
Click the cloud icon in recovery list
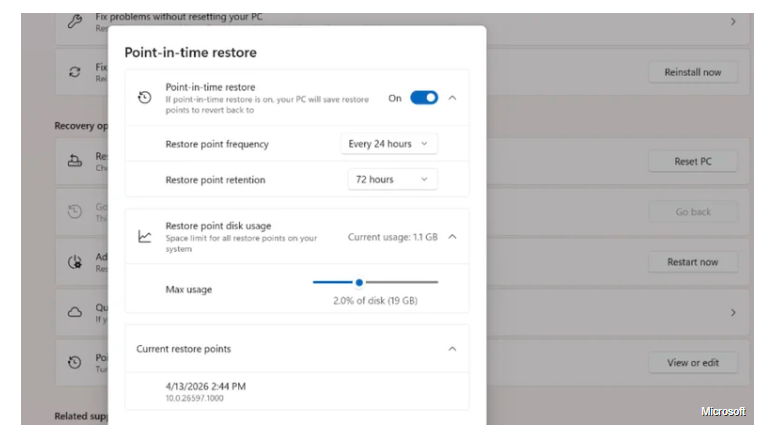[75, 312]
